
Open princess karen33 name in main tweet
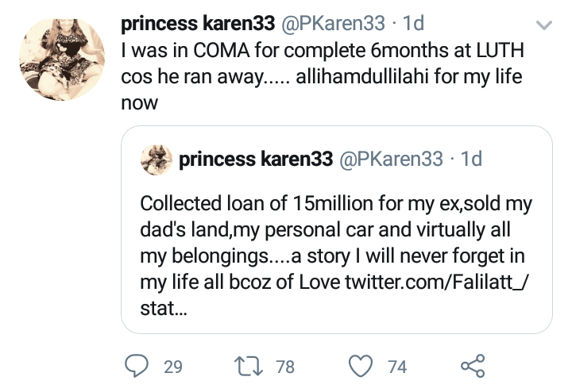[196, 25]
